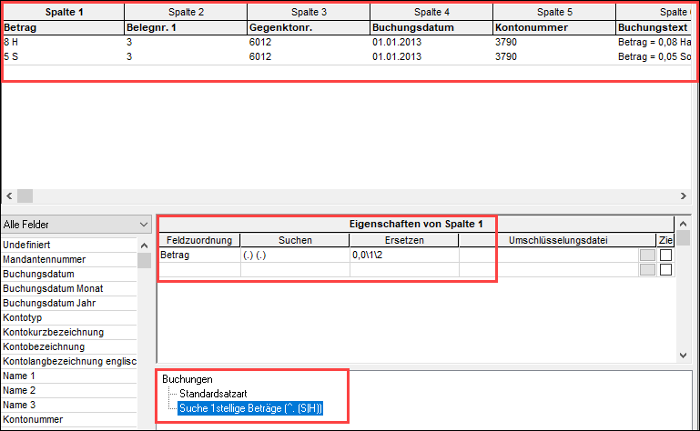Edit the 0,0\1\2 replace cell
700x431 pixels.
pyautogui.click(x=404, y=255)
